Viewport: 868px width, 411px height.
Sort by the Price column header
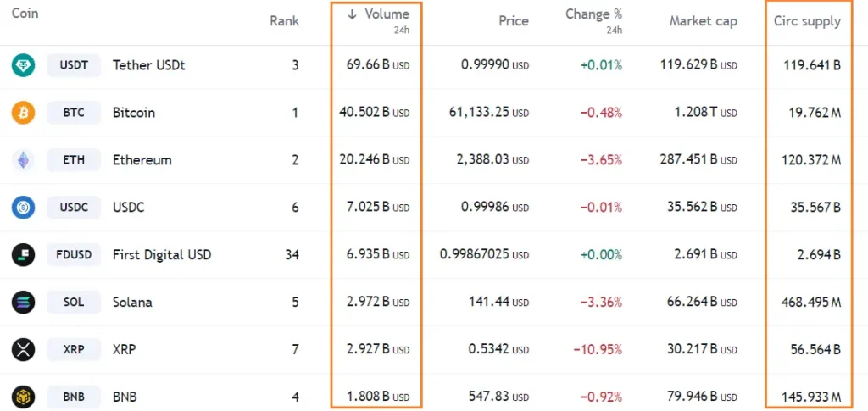(514, 21)
